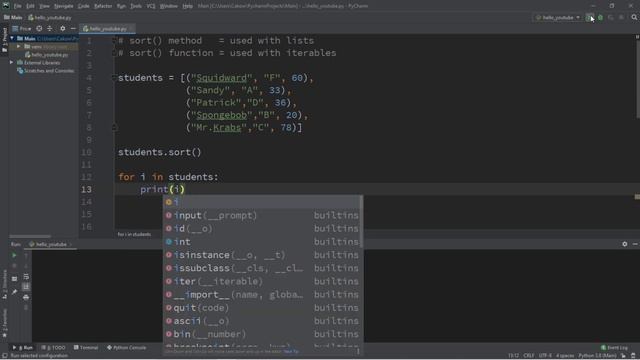Click the locate/scroll-from-source target icon
Image resolution: width=640 pixels, height=360 pixels.
pos(39,29)
